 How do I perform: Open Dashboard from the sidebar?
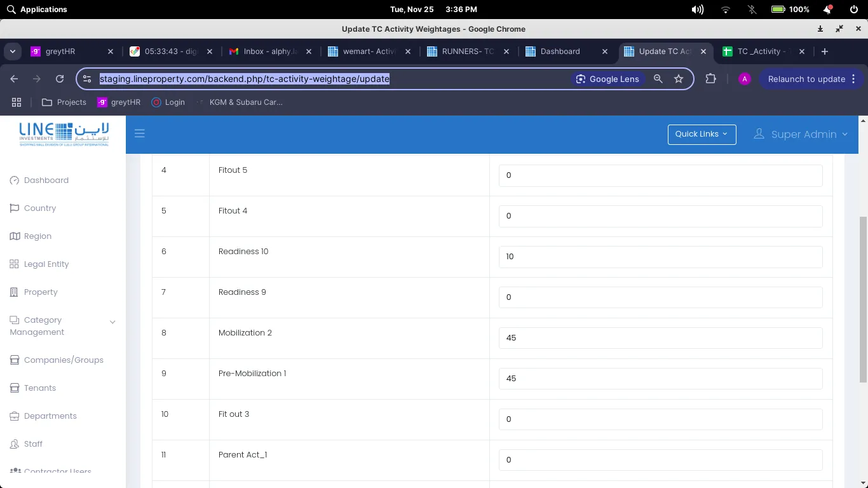pos(46,180)
